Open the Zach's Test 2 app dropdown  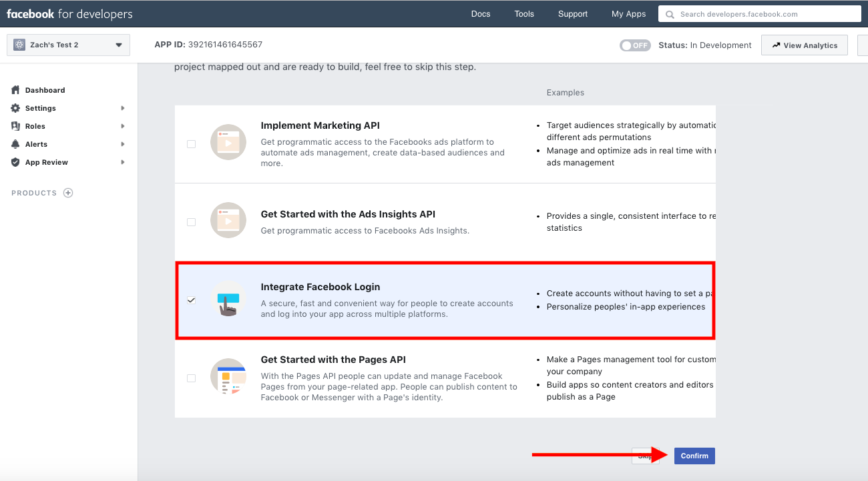(67, 45)
